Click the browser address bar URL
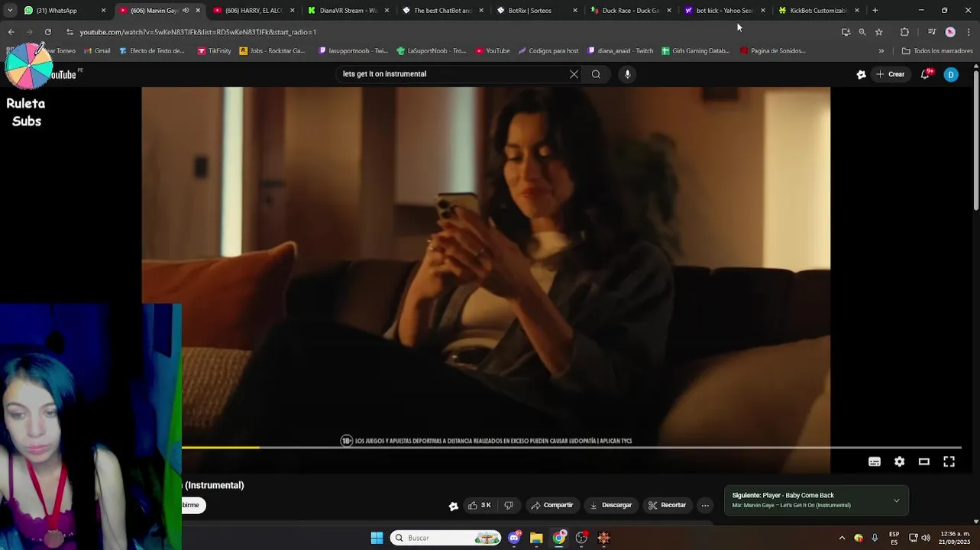Image resolution: width=980 pixels, height=550 pixels. (x=198, y=32)
